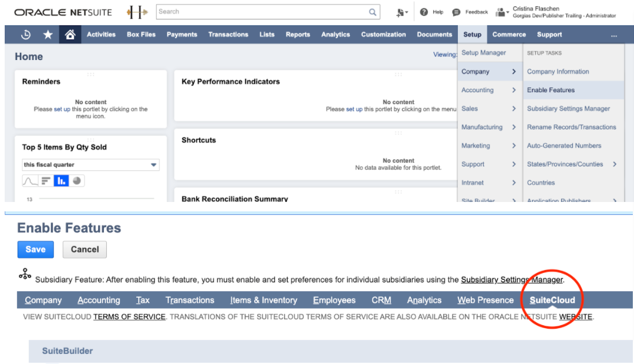Screen dimensions: 634x364
Task: Choose Countries in Setup Tasks
Action: (x=541, y=183)
